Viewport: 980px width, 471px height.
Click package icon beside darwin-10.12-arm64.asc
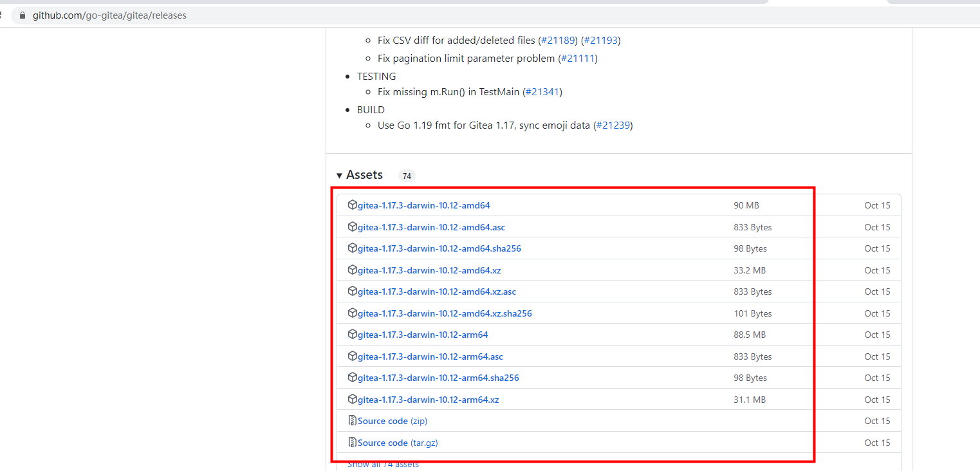pos(352,356)
